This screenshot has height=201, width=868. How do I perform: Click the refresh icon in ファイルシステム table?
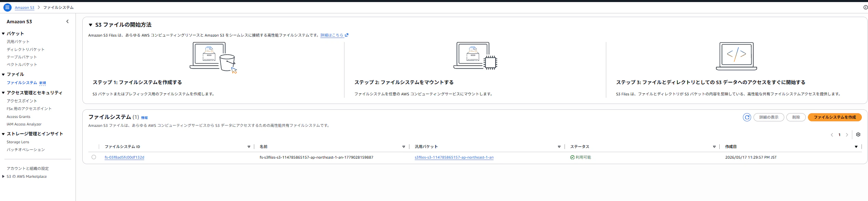[x=747, y=117]
